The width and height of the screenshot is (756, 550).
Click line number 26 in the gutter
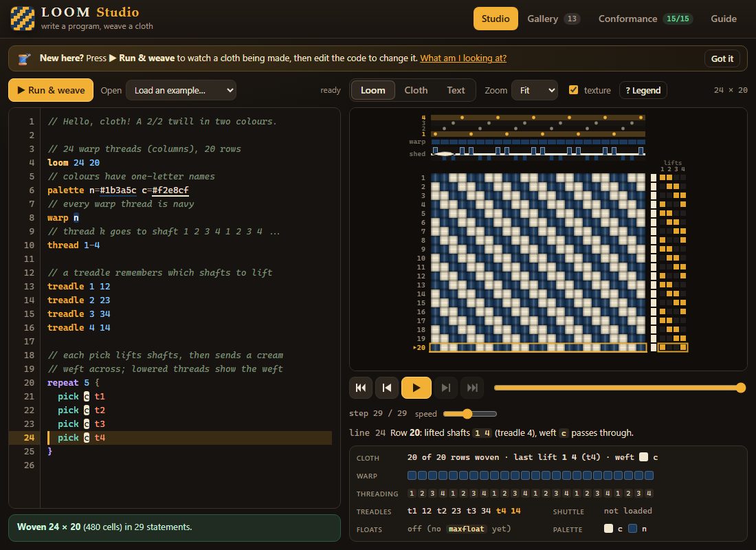coord(29,465)
